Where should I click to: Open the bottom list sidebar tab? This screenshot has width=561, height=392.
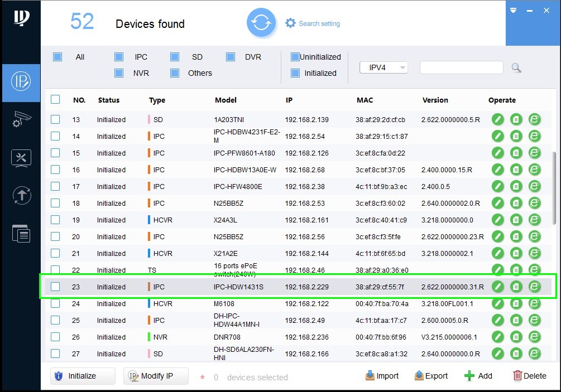pos(21,233)
